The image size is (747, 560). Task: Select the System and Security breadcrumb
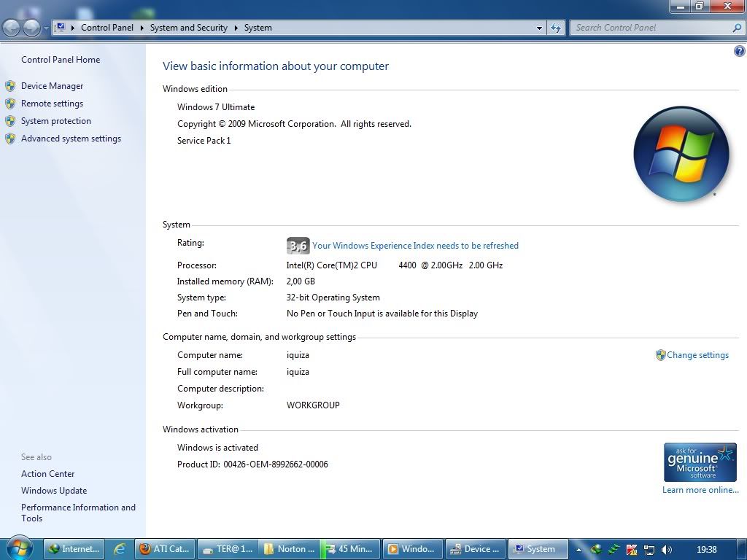pos(189,28)
